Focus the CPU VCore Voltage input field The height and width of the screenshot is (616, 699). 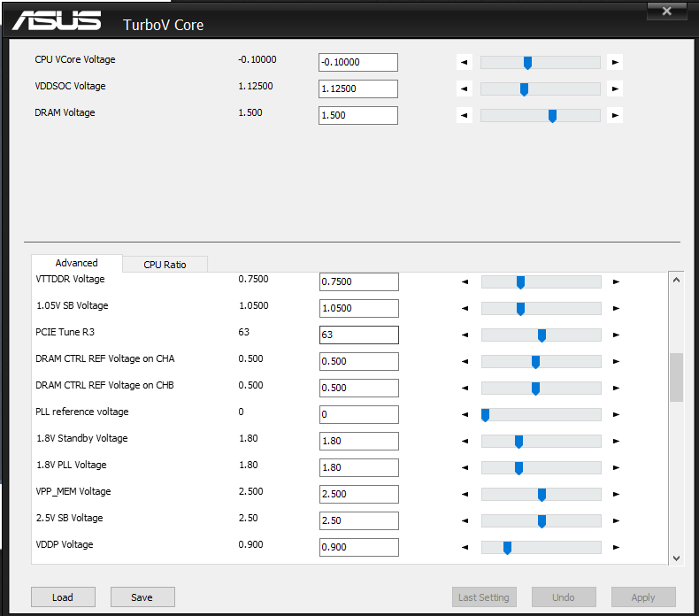(x=358, y=63)
